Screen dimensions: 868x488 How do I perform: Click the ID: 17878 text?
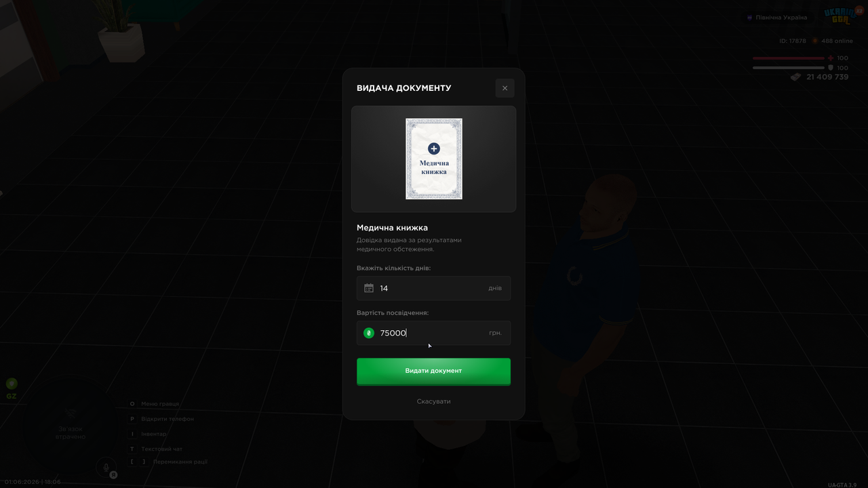793,41
